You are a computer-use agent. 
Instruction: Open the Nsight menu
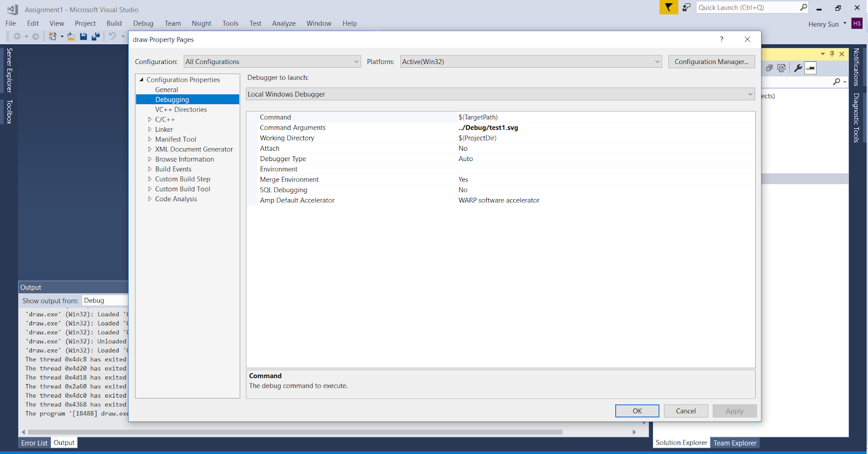(201, 23)
